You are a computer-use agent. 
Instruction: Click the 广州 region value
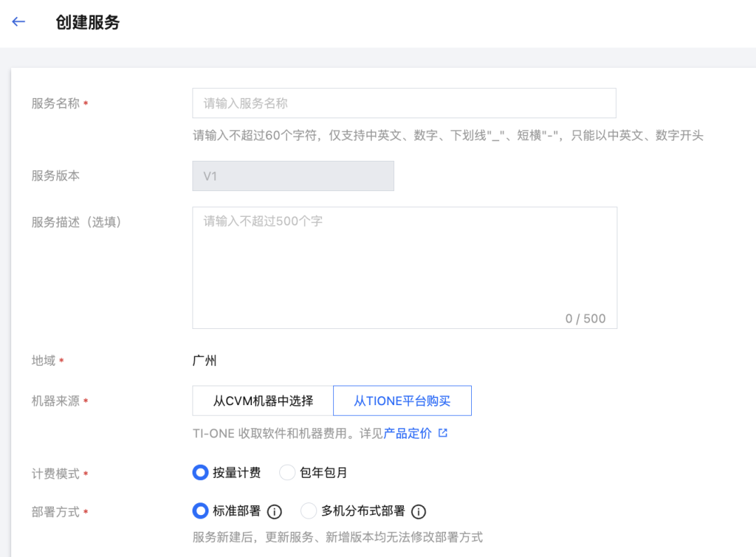[x=204, y=361]
